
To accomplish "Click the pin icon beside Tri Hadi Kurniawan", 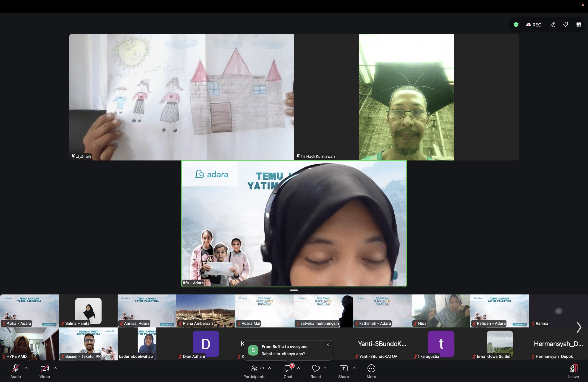I will [x=298, y=156].
